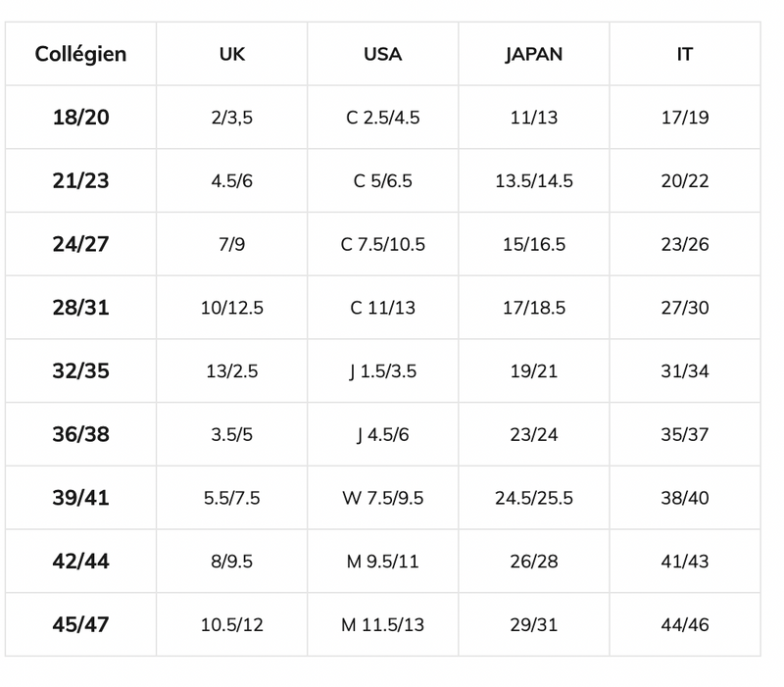The height and width of the screenshot is (687, 784).
Task: Click the USA column header
Action: 382,54
